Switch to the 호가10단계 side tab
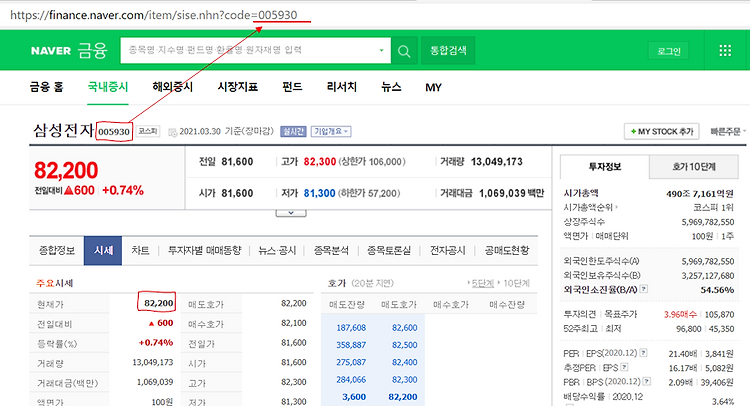 694,167
